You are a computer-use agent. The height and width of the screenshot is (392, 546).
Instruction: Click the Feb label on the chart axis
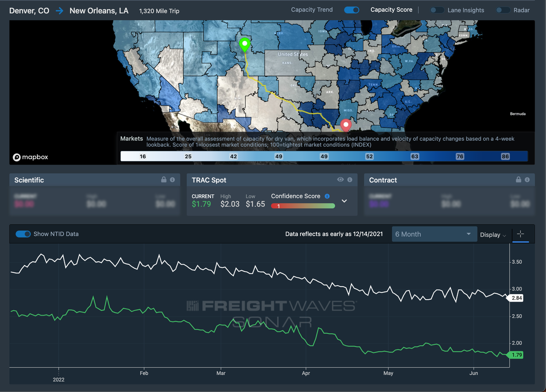(144, 373)
